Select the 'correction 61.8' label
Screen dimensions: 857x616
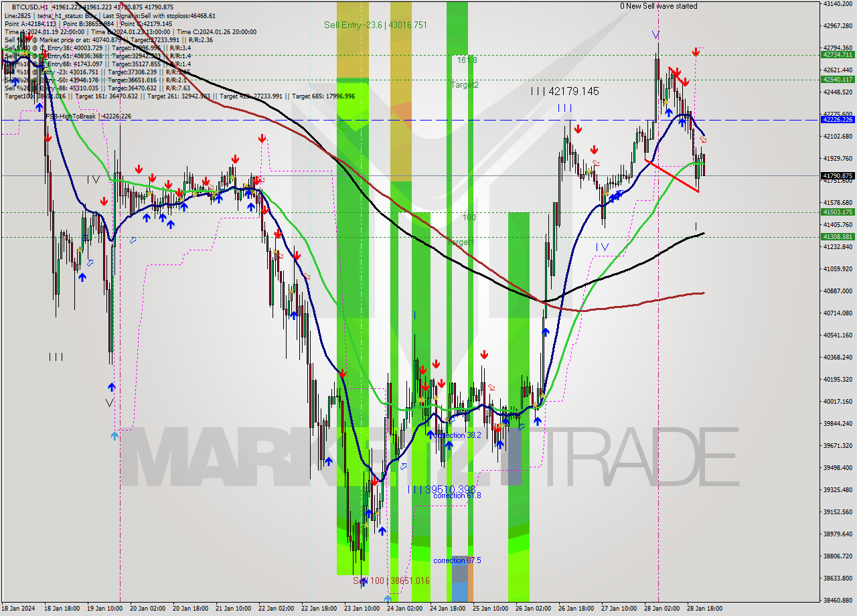coord(457,495)
